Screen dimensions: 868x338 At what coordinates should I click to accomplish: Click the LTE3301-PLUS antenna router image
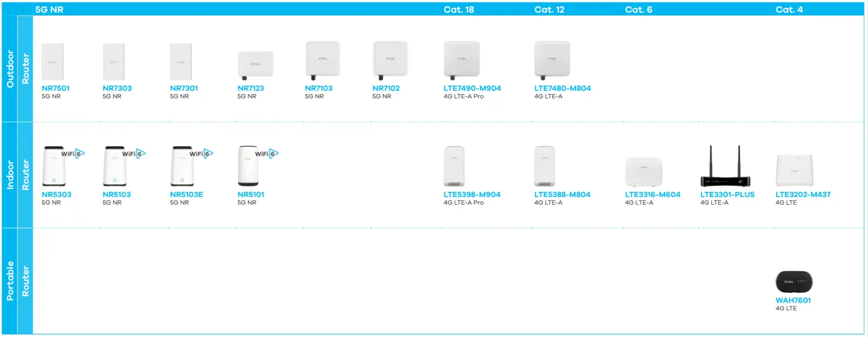pyautogui.click(x=726, y=166)
